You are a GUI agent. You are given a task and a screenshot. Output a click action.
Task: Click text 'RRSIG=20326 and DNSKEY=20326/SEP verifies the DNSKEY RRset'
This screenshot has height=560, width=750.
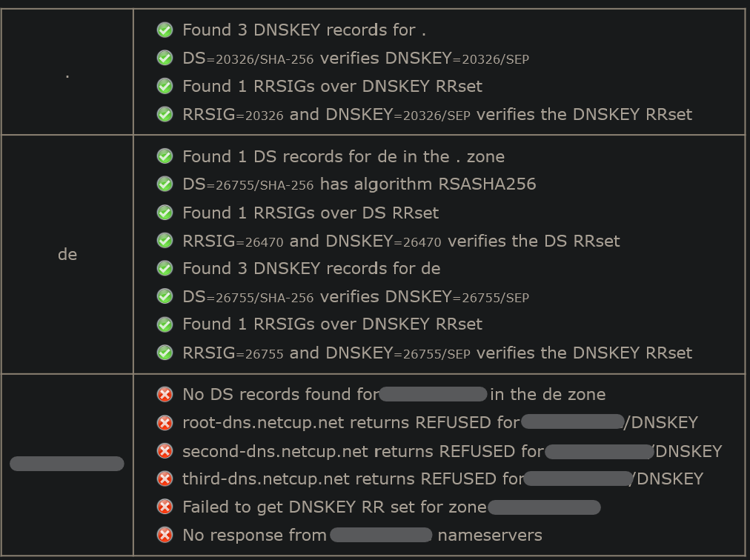437,114
